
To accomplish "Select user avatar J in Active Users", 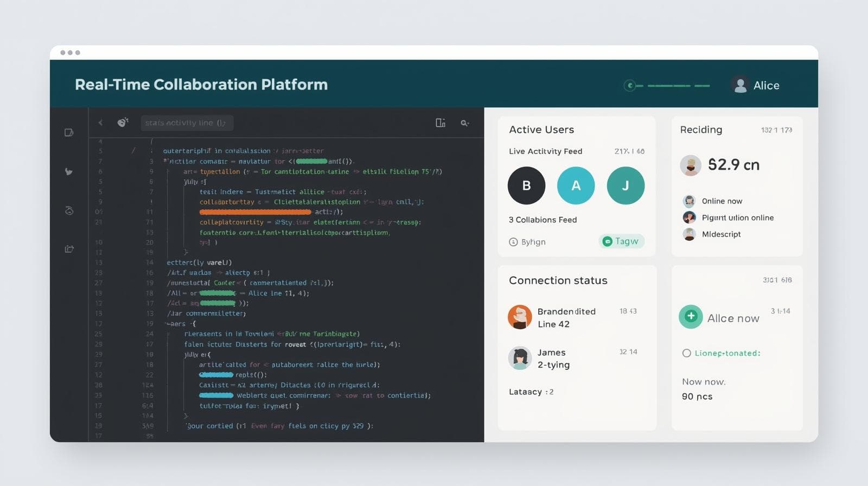I will [626, 186].
